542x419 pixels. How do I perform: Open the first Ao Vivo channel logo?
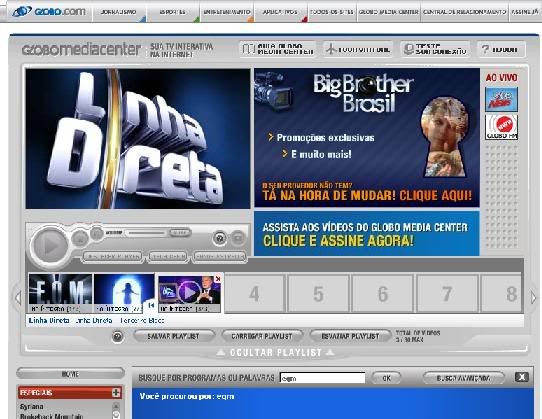click(x=501, y=100)
